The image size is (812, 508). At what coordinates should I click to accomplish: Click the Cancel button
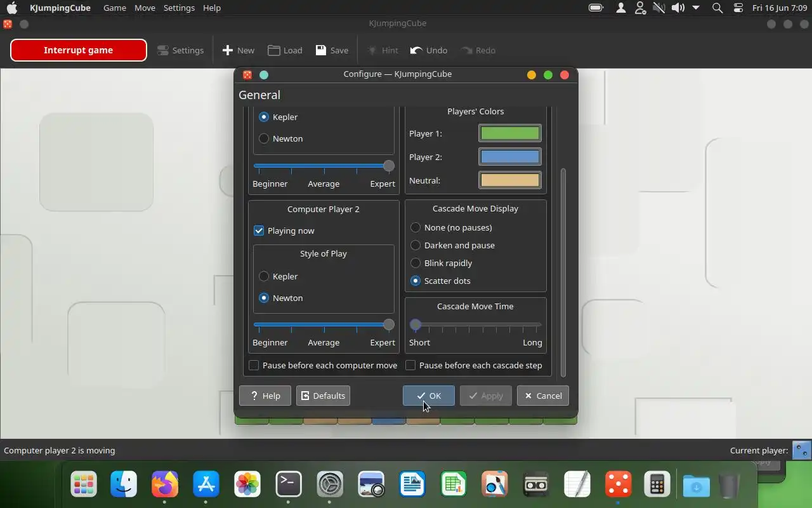tap(543, 396)
